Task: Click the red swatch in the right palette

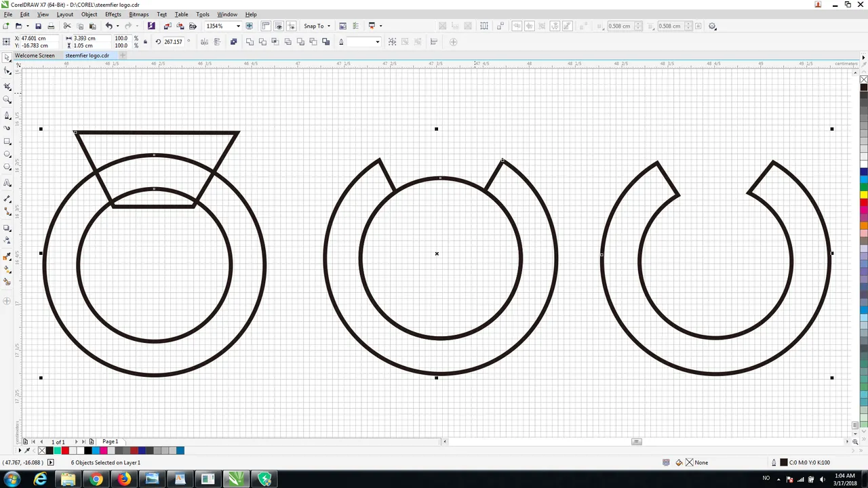Action: [x=864, y=202]
